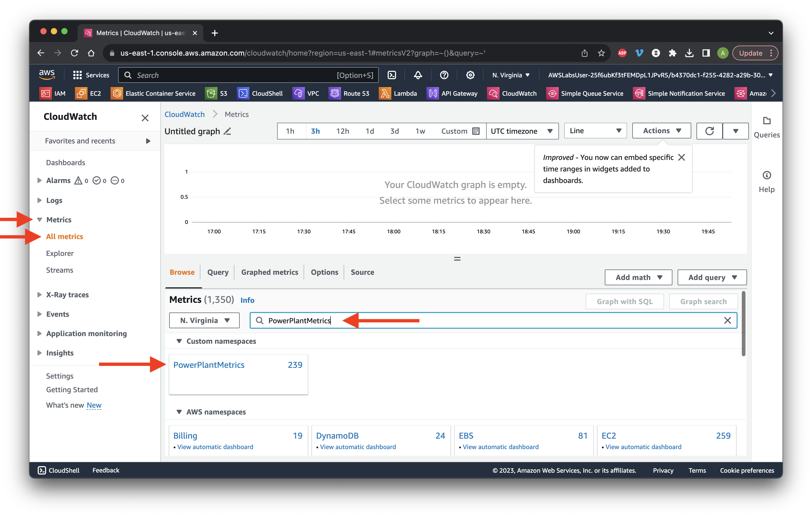Refresh the graph with the refresh icon
The height and width of the screenshot is (517, 812).
[709, 131]
